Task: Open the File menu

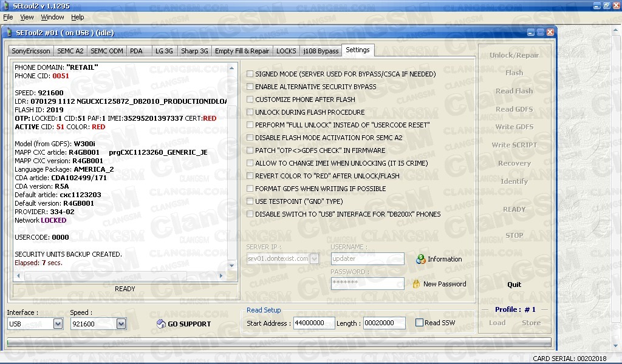Action: coord(8,17)
